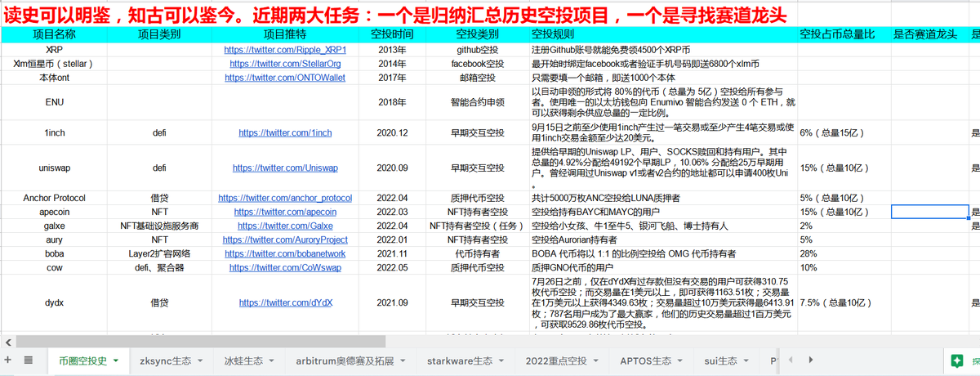
Task: Select the Layer2扩容网络 category cell
Action: 160,253
